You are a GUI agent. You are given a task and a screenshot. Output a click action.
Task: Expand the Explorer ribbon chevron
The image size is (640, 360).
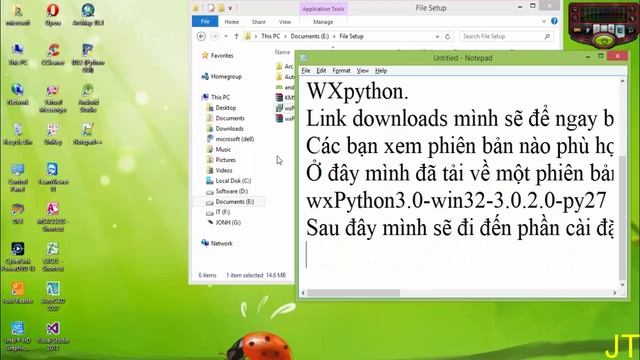544,21
